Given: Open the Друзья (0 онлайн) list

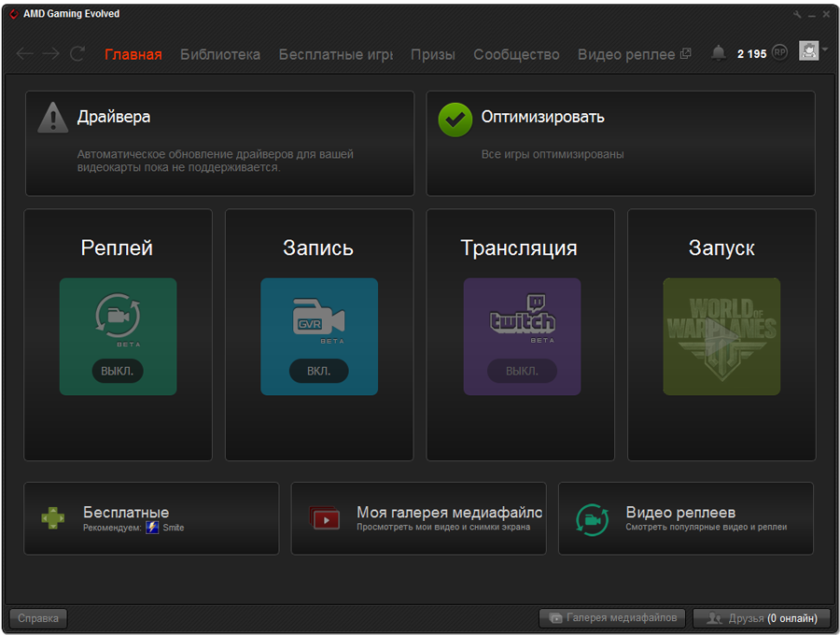Looking at the screenshot, I should (x=762, y=618).
